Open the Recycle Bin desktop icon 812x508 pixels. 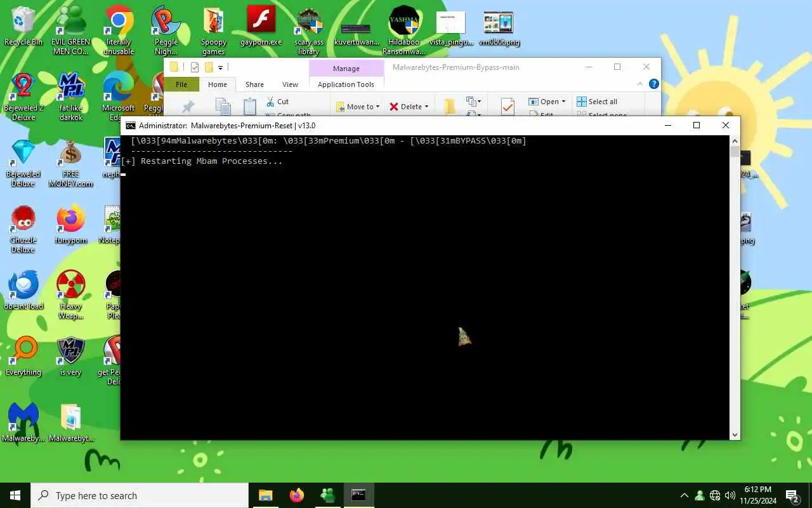(23, 27)
